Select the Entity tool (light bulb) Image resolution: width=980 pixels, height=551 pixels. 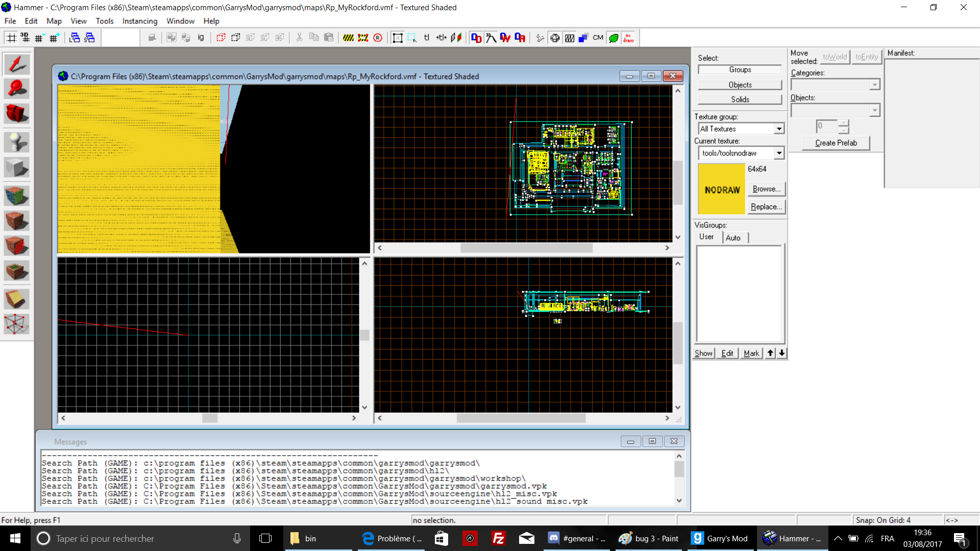pyautogui.click(x=16, y=142)
